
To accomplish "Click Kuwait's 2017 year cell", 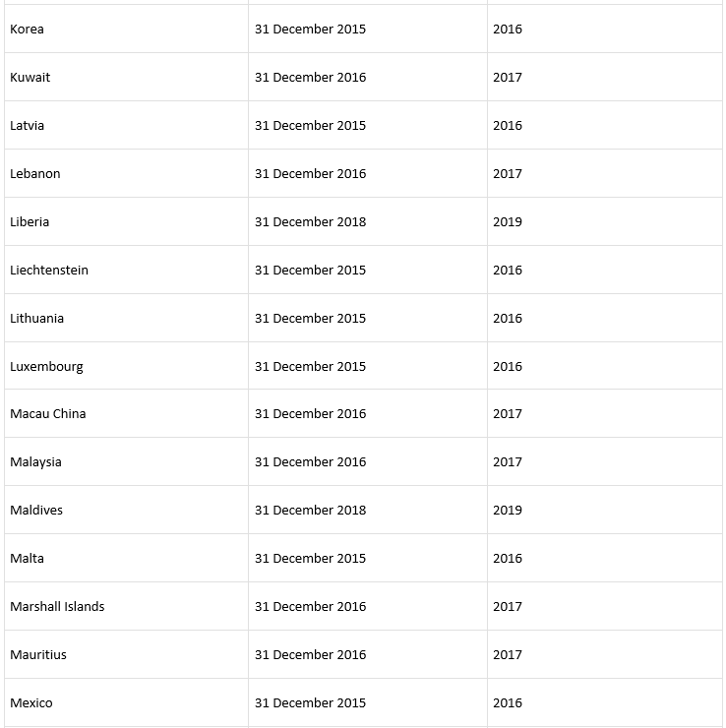I will pyautogui.click(x=605, y=77).
